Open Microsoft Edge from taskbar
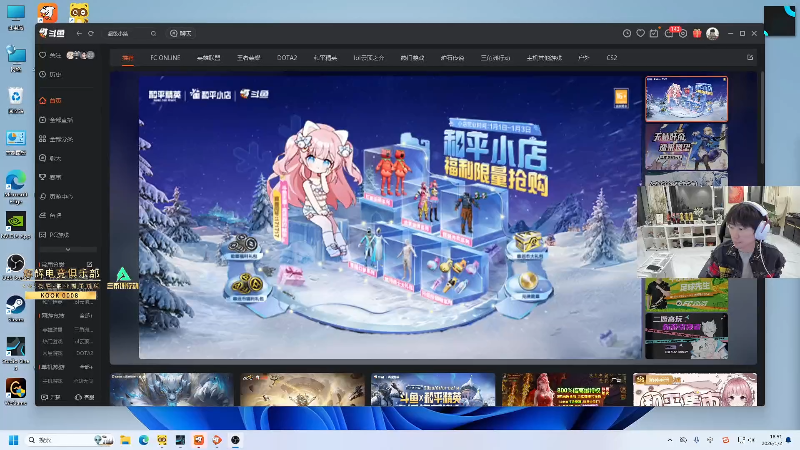This screenshot has width=800, height=450. coord(144,440)
